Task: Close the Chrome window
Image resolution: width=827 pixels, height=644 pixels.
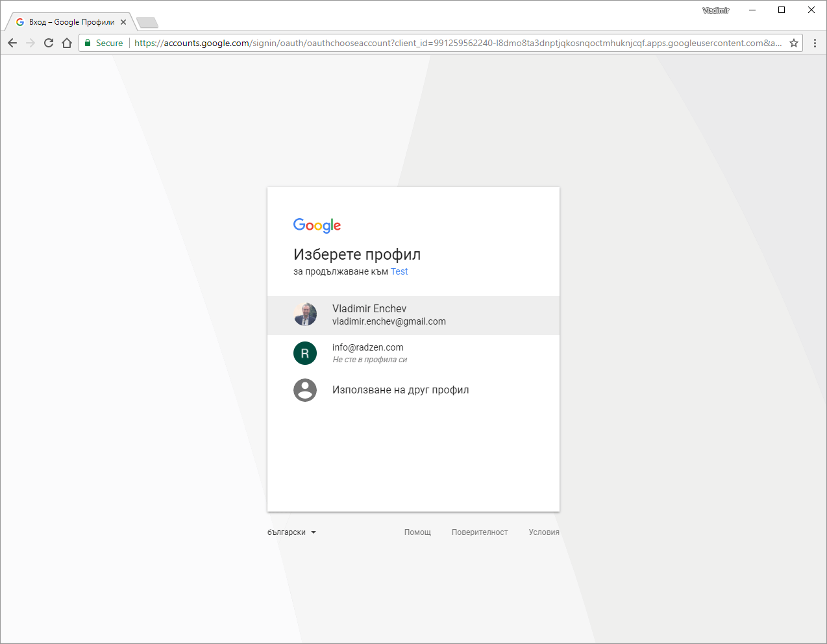Action: tap(811, 10)
